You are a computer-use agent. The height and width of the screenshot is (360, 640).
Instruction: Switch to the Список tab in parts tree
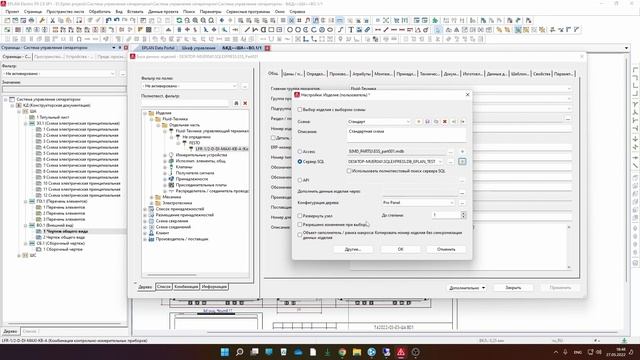coord(164,287)
